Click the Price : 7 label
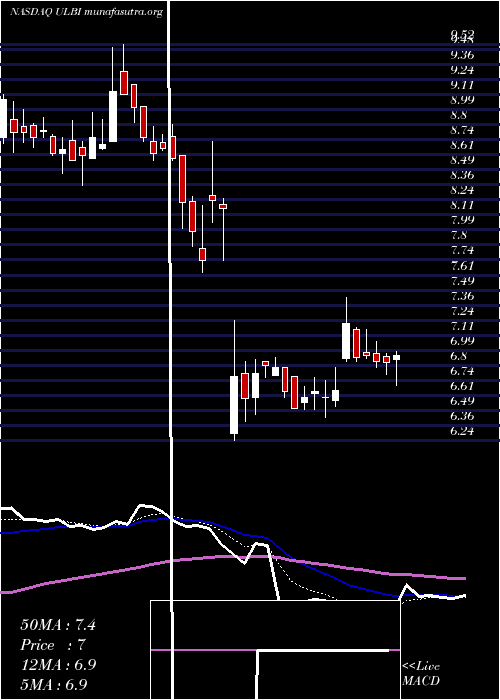This screenshot has height=700, width=500. tap(53, 645)
